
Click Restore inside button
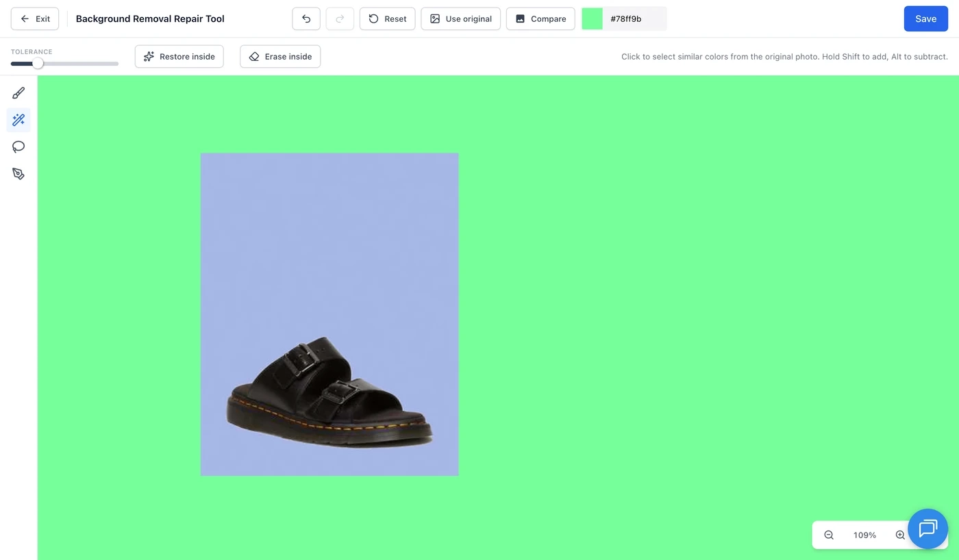point(179,56)
